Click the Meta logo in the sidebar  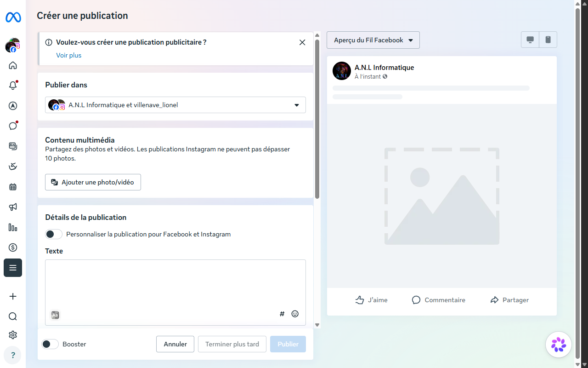tap(13, 17)
